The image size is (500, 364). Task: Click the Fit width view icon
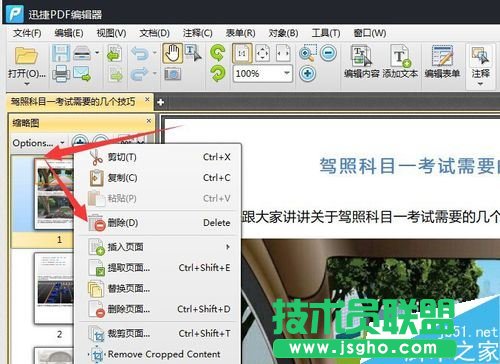pyautogui.click(x=283, y=53)
